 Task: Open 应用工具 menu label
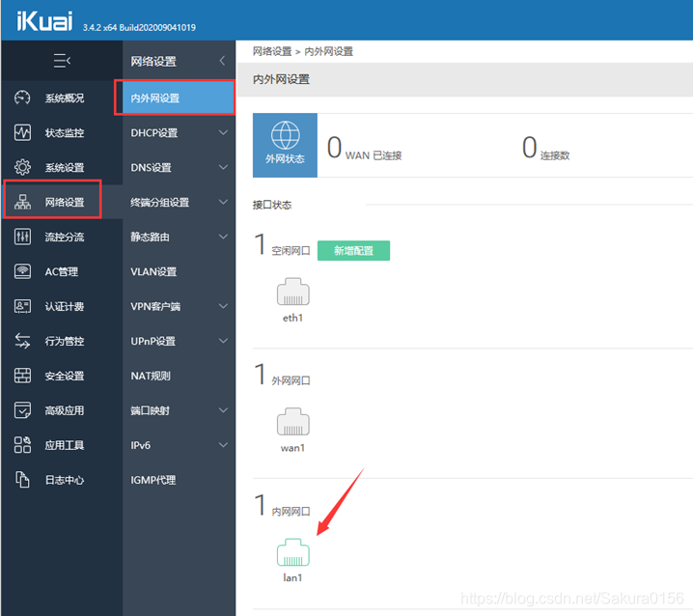point(65,445)
